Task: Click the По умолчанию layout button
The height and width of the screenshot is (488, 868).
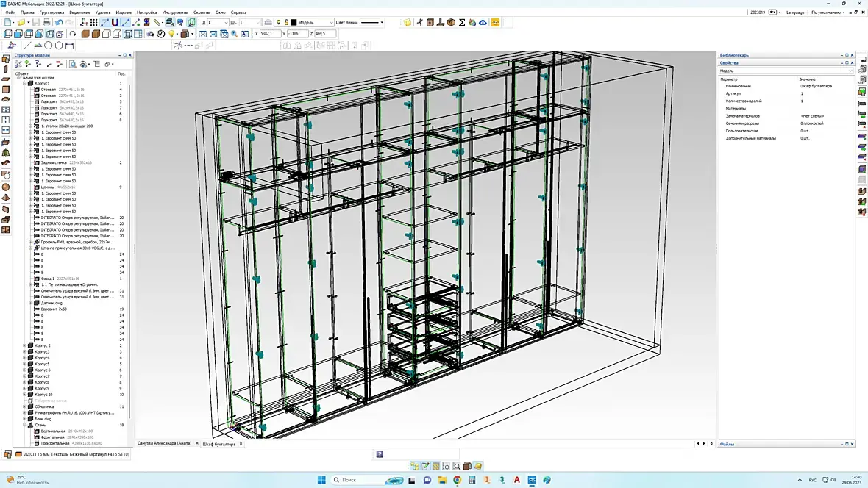Action: (828, 12)
